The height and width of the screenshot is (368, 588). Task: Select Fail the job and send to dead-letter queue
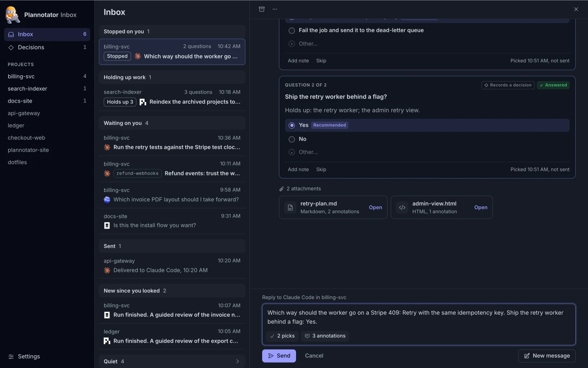click(427, 30)
